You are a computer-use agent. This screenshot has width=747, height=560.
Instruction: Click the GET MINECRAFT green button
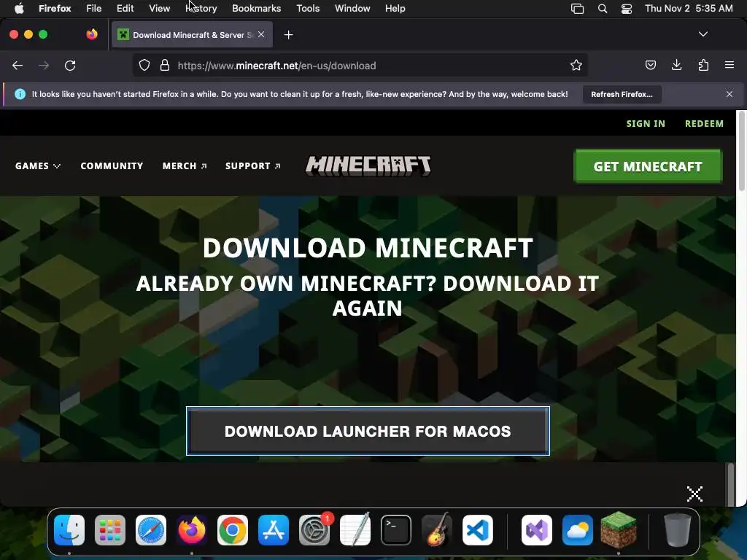click(648, 166)
